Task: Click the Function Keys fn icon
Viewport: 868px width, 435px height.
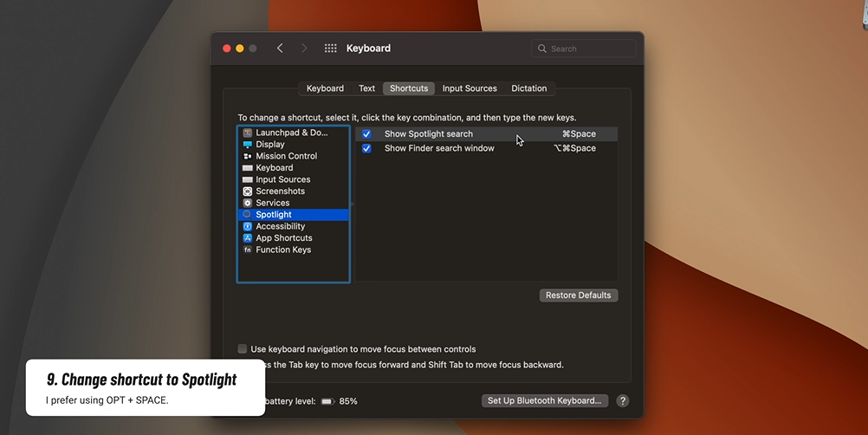Action: click(x=248, y=250)
